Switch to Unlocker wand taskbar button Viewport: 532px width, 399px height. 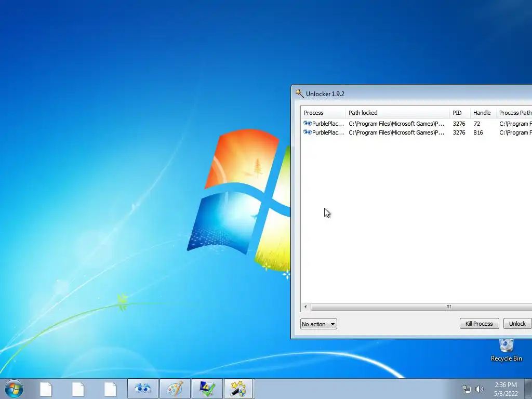tap(238, 389)
